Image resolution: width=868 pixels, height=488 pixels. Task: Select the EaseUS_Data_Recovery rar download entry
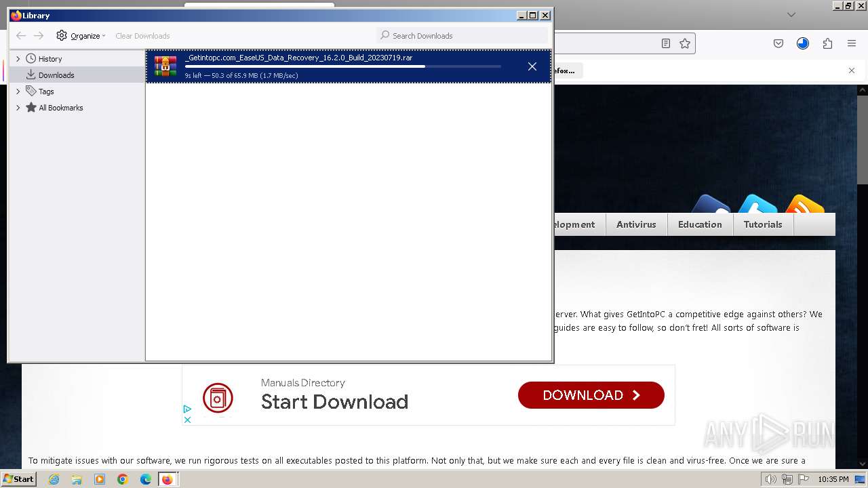tap(349, 66)
